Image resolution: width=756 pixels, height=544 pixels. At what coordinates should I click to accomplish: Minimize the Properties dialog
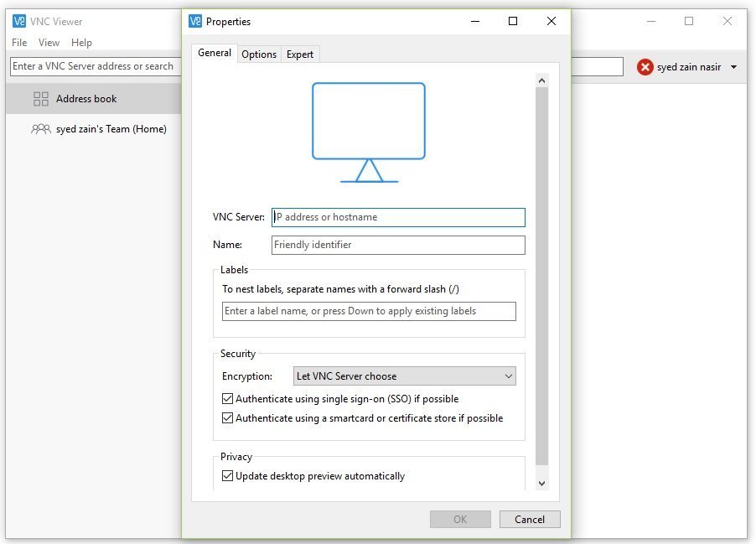(475, 21)
